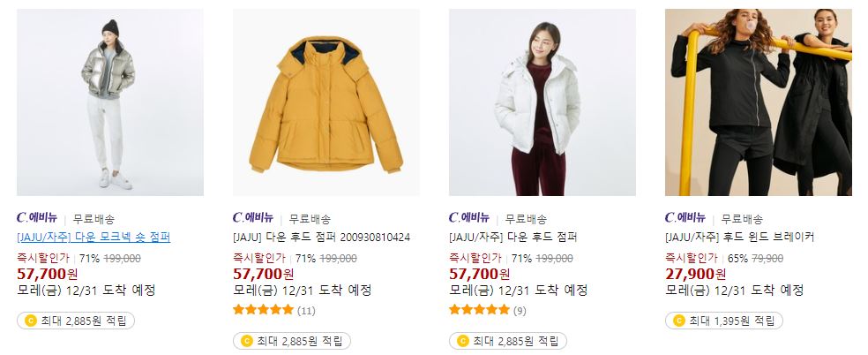Open the [JAJU/자주] 다운 모크넥 숏 점퍼 link
This screenshot has height=355, width=868.
94,238
